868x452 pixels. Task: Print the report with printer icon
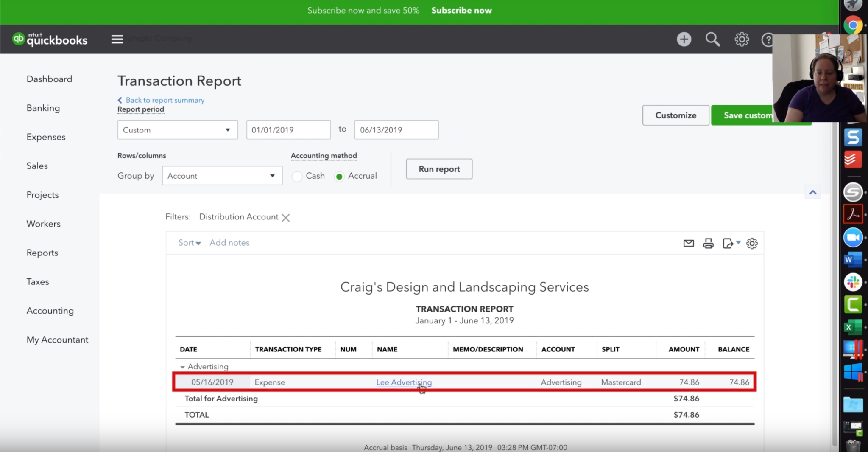708,243
